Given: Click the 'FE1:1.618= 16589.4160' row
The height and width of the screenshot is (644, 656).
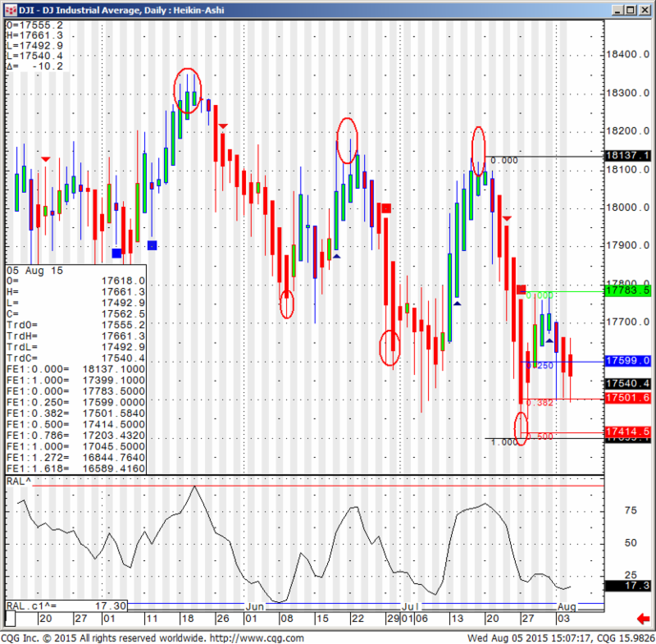Looking at the screenshot, I should pos(75,468).
